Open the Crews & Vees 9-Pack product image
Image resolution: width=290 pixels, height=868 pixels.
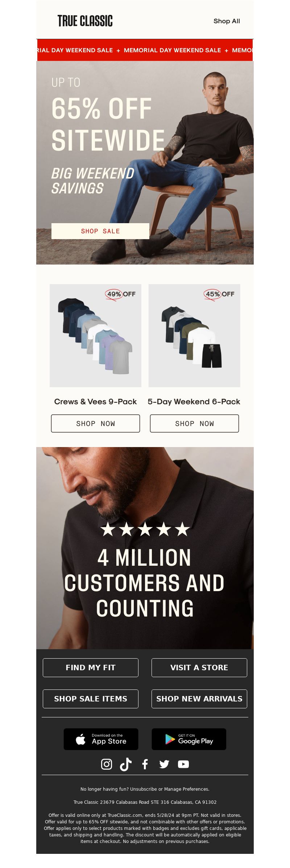pos(95,336)
